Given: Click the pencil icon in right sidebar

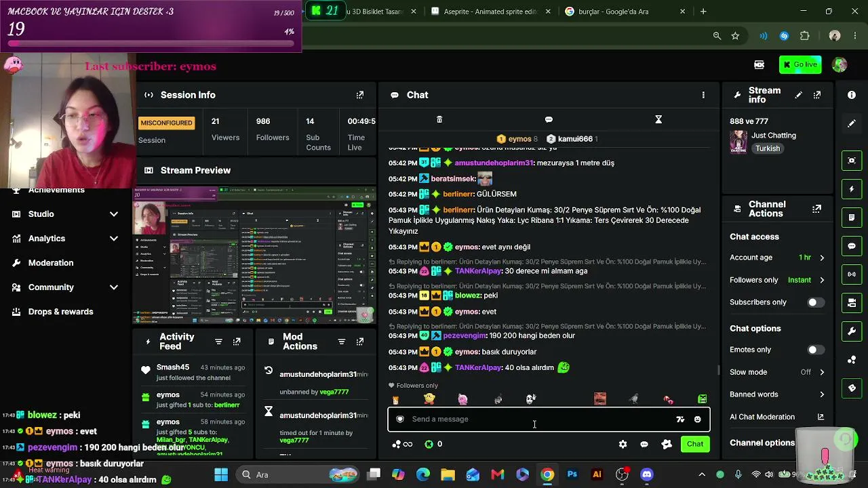Looking at the screenshot, I should (852, 123).
